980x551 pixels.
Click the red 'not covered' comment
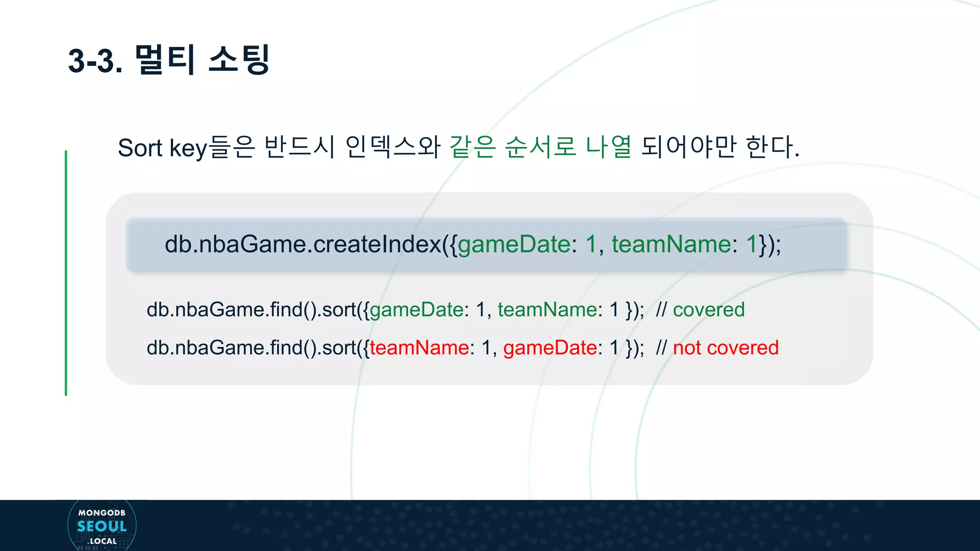[x=725, y=348]
